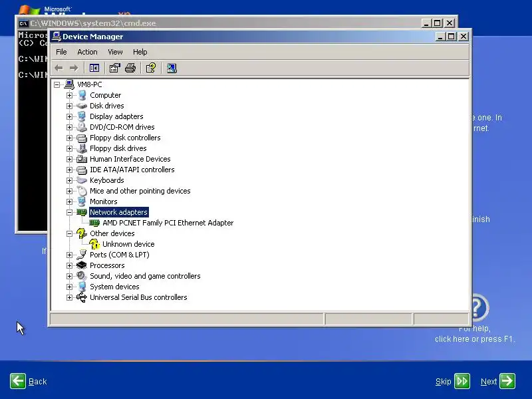
Task: Expand the DVD/CD-ROM drives node
Action: (x=69, y=127)
